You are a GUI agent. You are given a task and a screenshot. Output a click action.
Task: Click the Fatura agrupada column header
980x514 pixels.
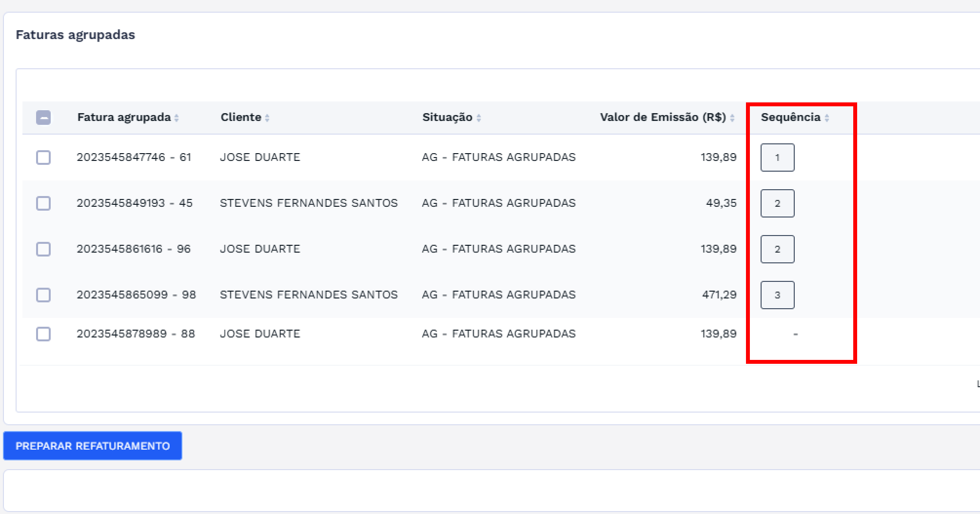click(124, 118)
